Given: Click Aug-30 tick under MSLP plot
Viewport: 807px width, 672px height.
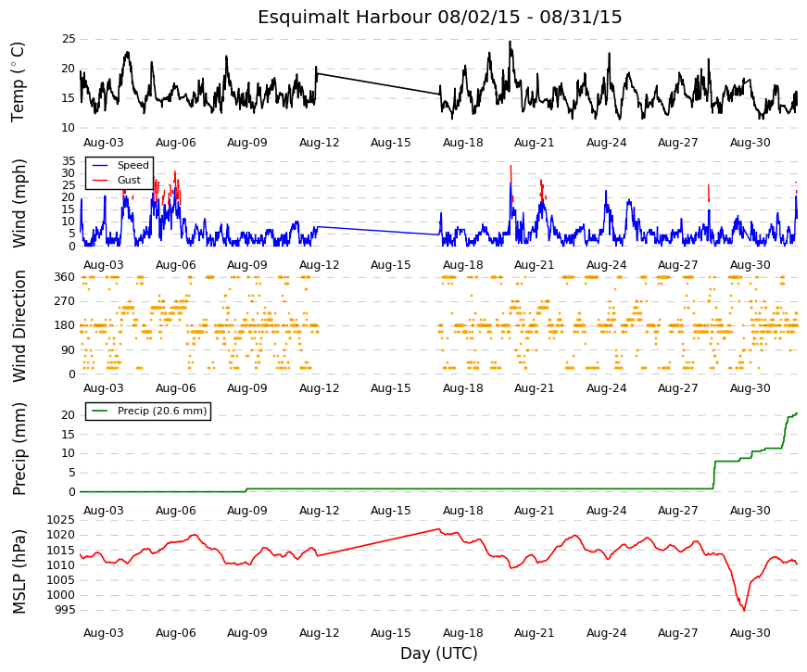Looking at the screenshot, I should coord(750,633).
